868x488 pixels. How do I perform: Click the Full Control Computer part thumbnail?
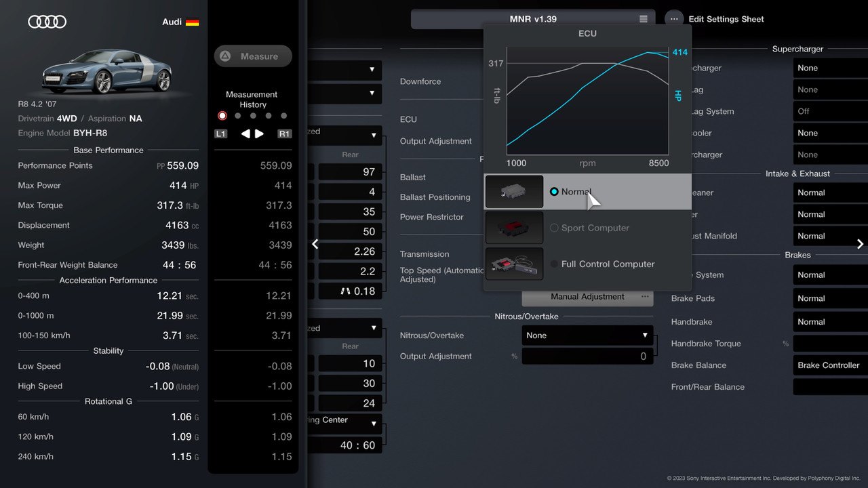coord(515,264)
